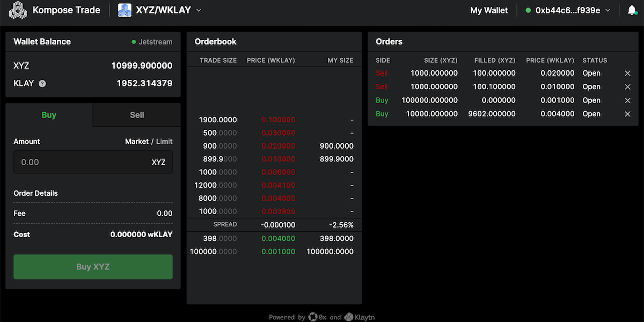Open My Wallet page
644x322 pixels.
click(489, 10)
